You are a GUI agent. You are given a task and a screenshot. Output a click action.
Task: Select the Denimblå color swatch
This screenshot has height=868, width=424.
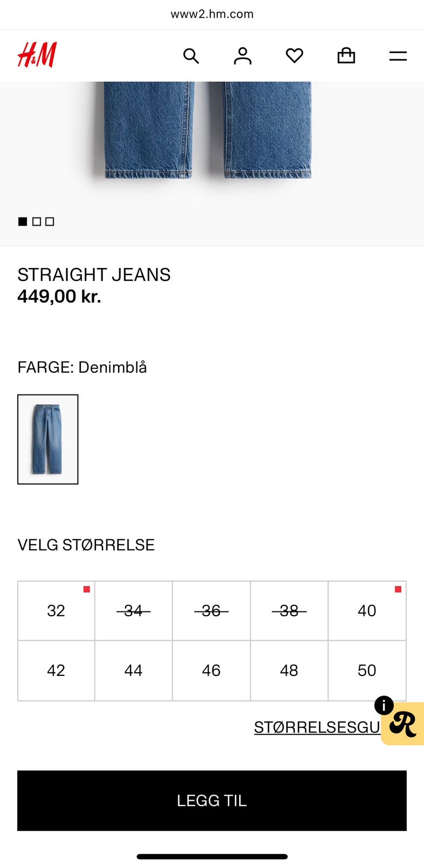pos(48,439)
